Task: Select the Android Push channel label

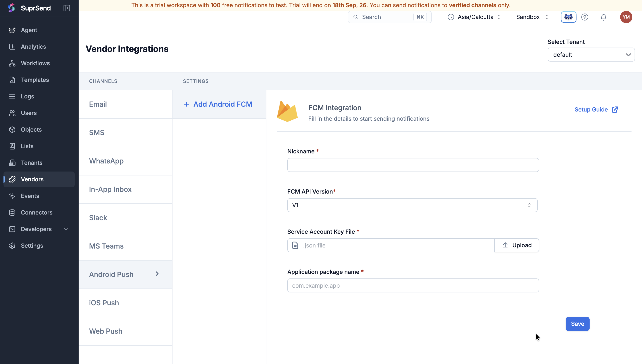Action: pos(111,274)
